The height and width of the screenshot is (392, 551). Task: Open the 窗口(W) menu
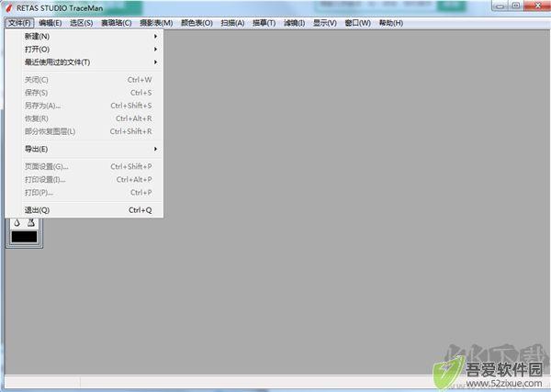(x=358, y=23)
